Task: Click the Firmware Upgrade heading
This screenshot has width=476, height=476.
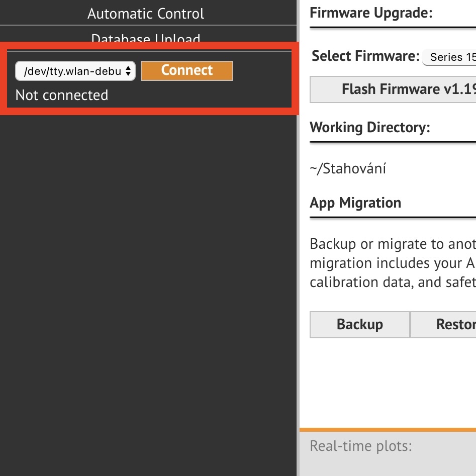Action: [371, 13]
